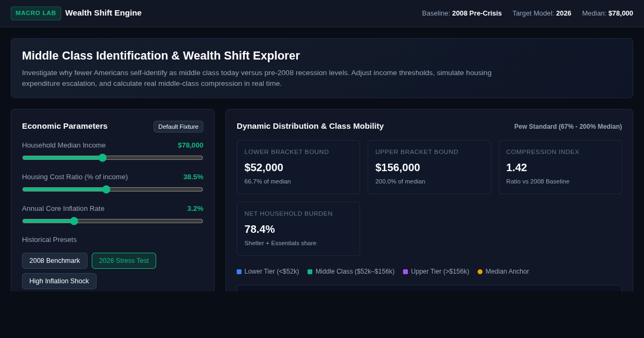
Task: Click the 1.42 compression value
Action: click(x=517, y=167)
